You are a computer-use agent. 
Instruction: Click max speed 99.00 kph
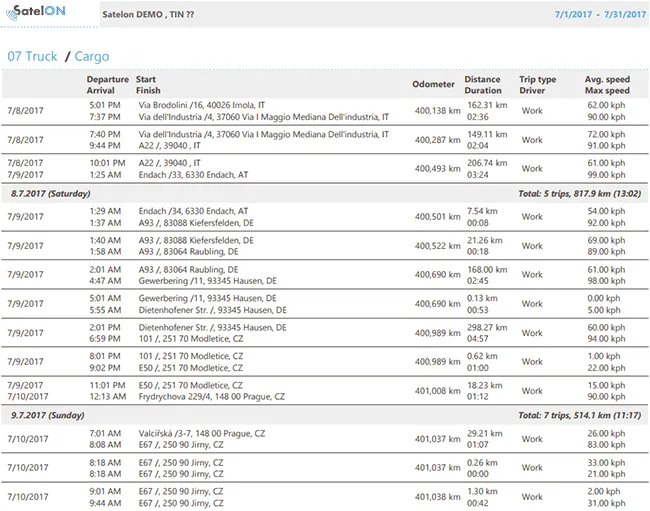(x=606, y=175)
